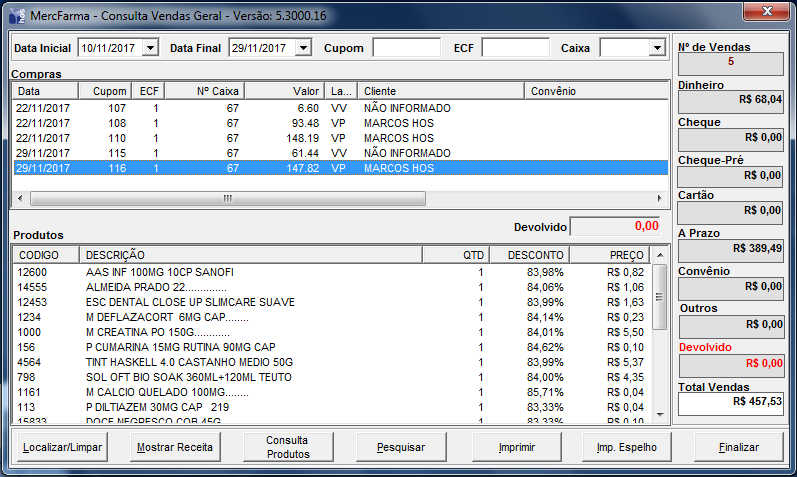Viewport: 797px width, 477px height.
Task: Click the Mostrar Receita button
Action: [x=175, y=447]
